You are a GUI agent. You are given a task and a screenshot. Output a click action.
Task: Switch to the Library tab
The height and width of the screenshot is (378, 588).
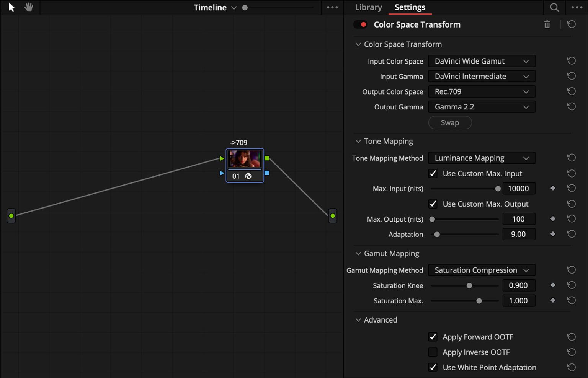tap(368, 7)
